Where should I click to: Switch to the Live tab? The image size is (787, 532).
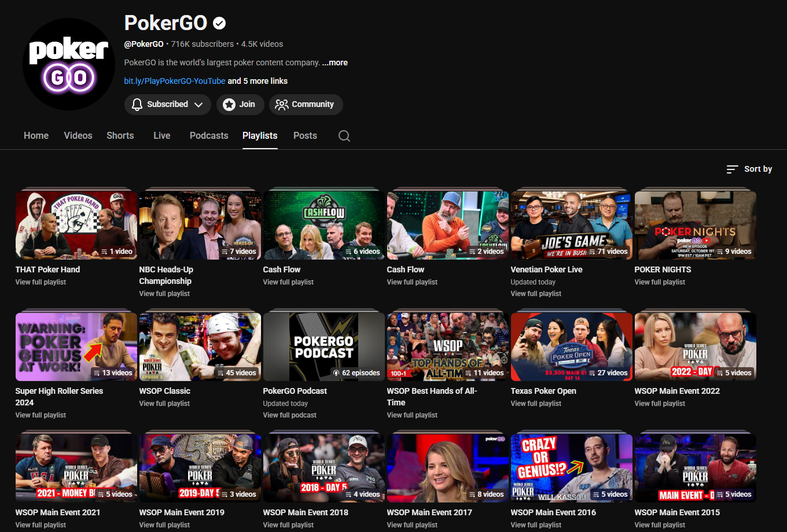[162, 135]
